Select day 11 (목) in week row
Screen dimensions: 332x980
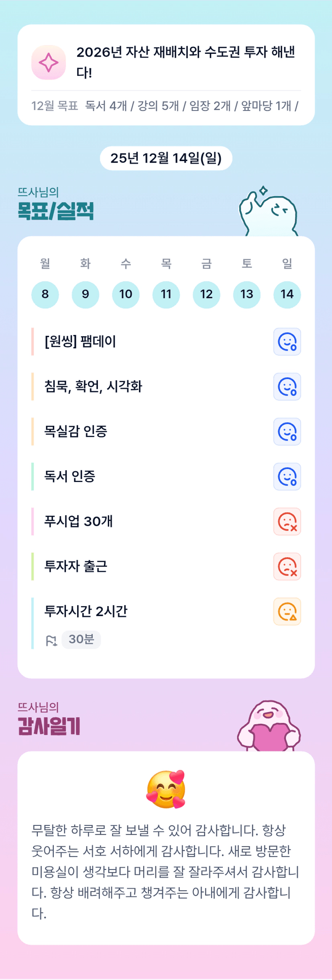[166, 294]
